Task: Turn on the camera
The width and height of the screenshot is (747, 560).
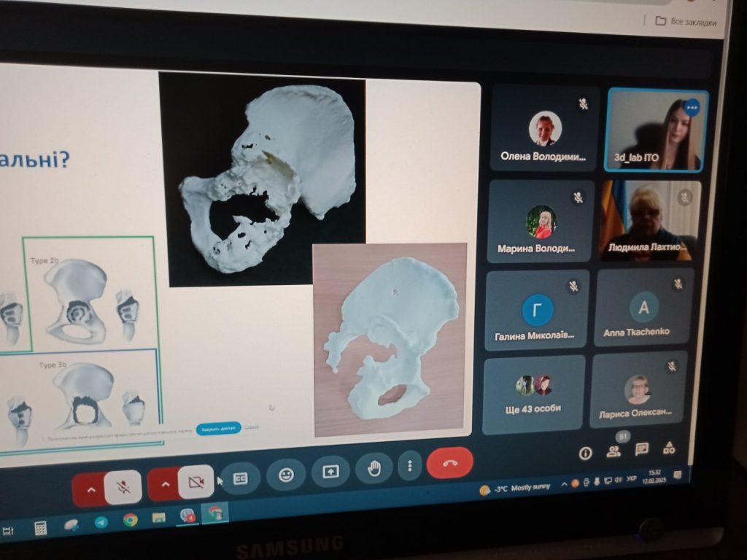Action: (x=196, y=482)
